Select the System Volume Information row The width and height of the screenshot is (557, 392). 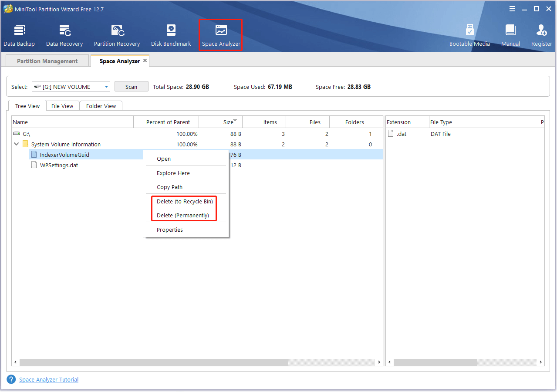197,144
